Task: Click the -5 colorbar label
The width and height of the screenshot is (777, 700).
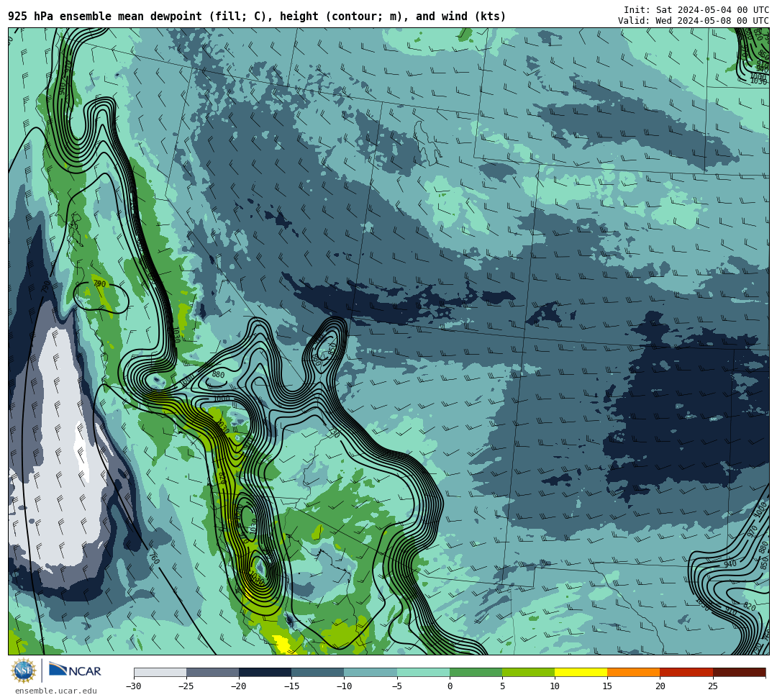Action: pos(397,686)
